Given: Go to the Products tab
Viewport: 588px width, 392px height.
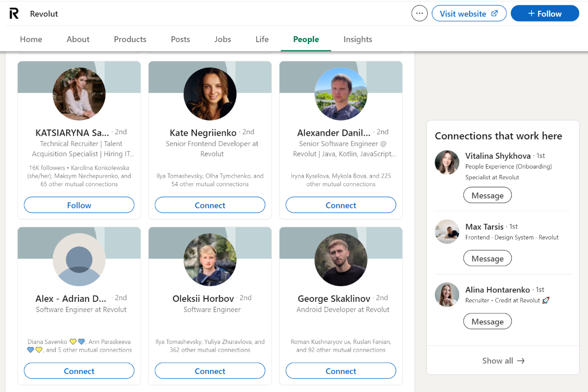Looking at the screenshot, I should click(130, 39).
